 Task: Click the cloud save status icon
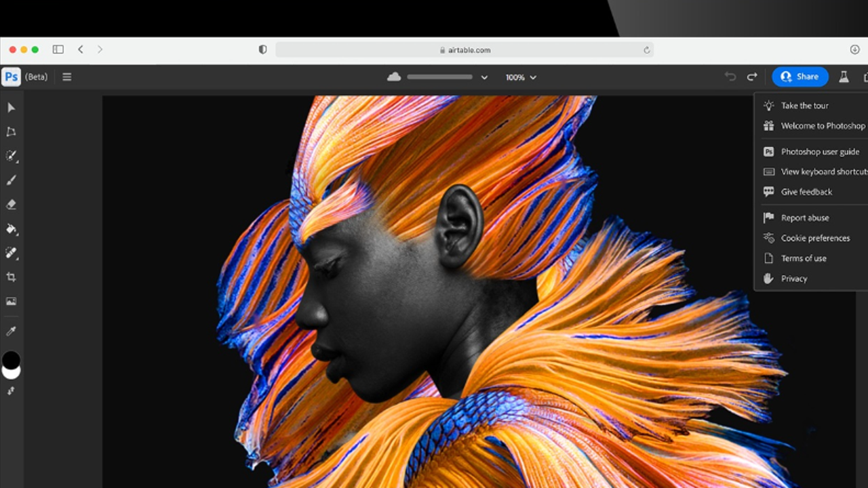click(394, 77)
